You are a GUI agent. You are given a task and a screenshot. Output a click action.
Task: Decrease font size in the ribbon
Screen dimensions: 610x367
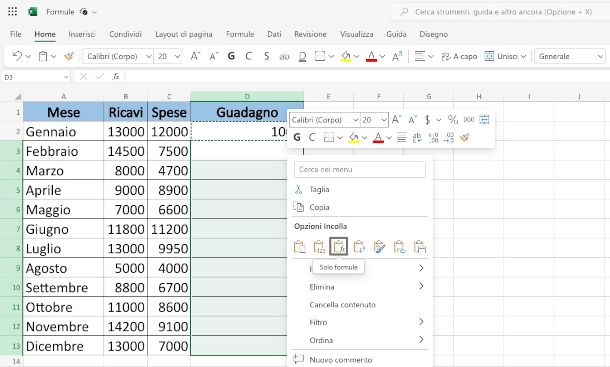(x=214, y=56)
